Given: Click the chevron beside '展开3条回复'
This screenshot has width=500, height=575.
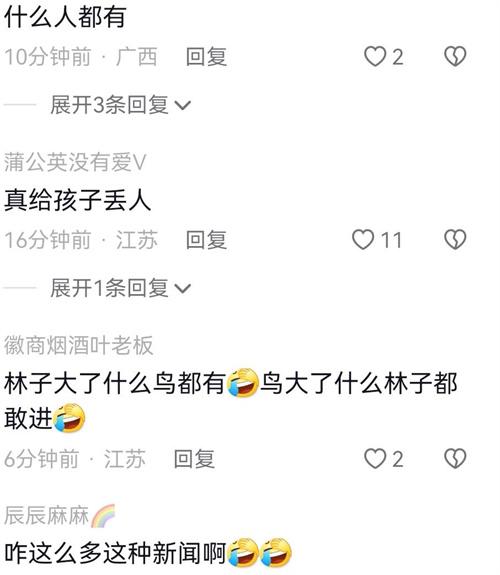Looking at the screenshot, I should pos(183,106).
